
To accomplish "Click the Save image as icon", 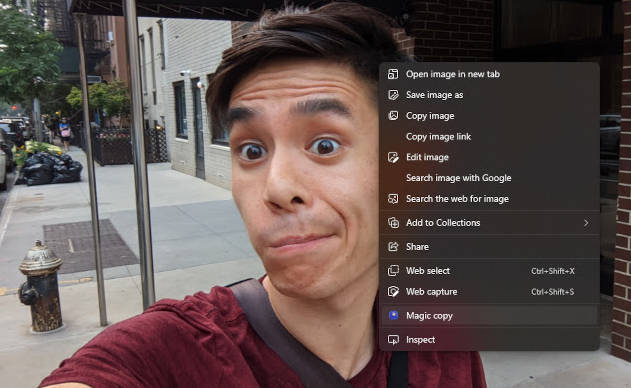I will tap(393, 95).
